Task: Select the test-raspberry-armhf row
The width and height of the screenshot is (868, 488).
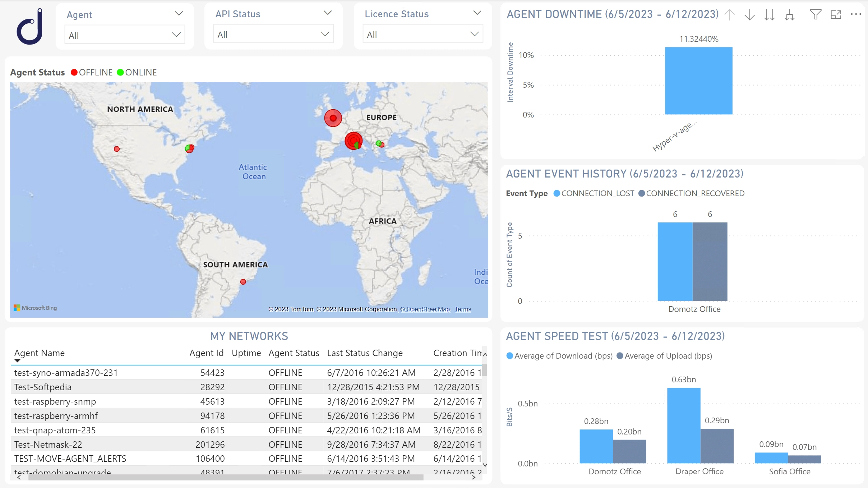Action: pyautogui.click(x=246, y=416)
